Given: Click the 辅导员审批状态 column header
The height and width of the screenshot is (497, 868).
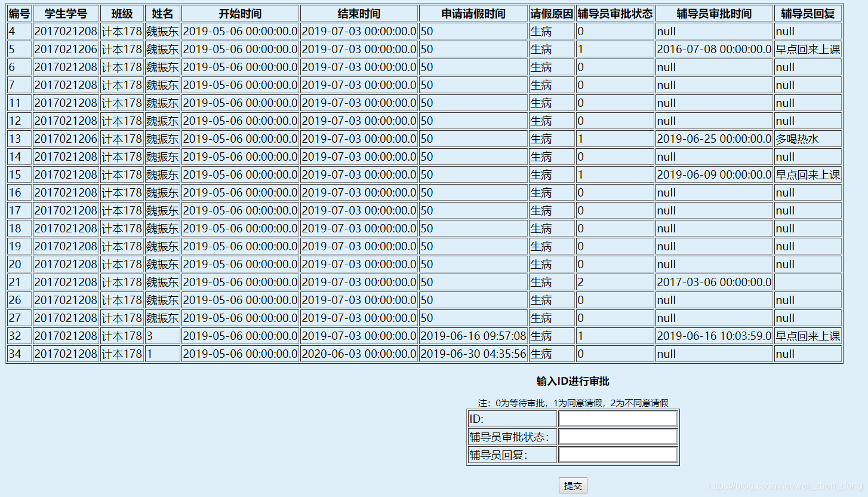Looking at the screenshot, I should point(615,13).
